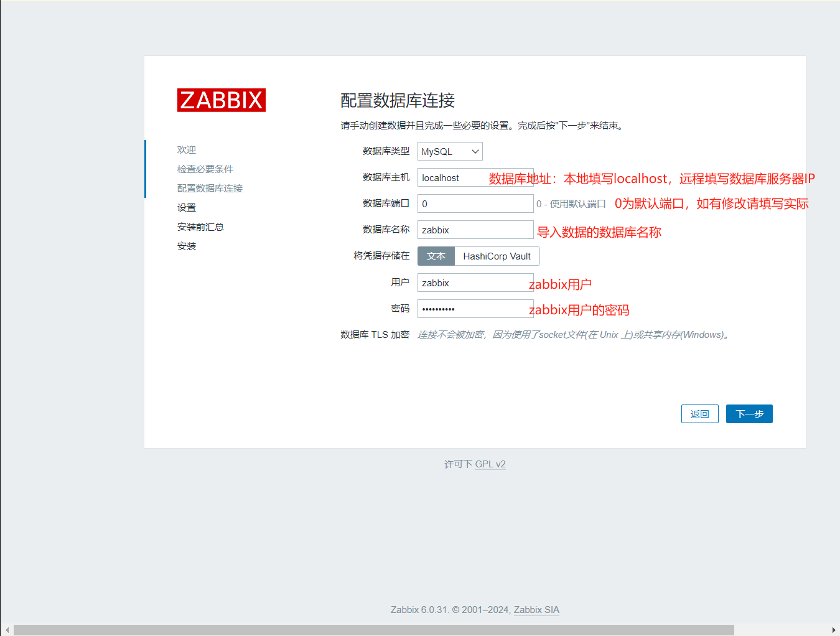Select HashiCorp Vault credentials storage option
This screenshot has width=840, height=636.
497,256
